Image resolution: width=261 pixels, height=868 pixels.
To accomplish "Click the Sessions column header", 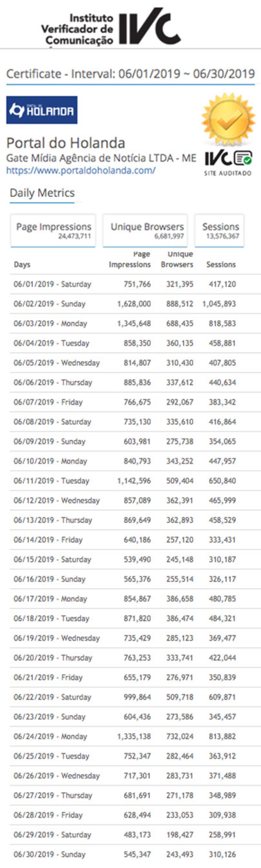I will [x=221, y=264].
